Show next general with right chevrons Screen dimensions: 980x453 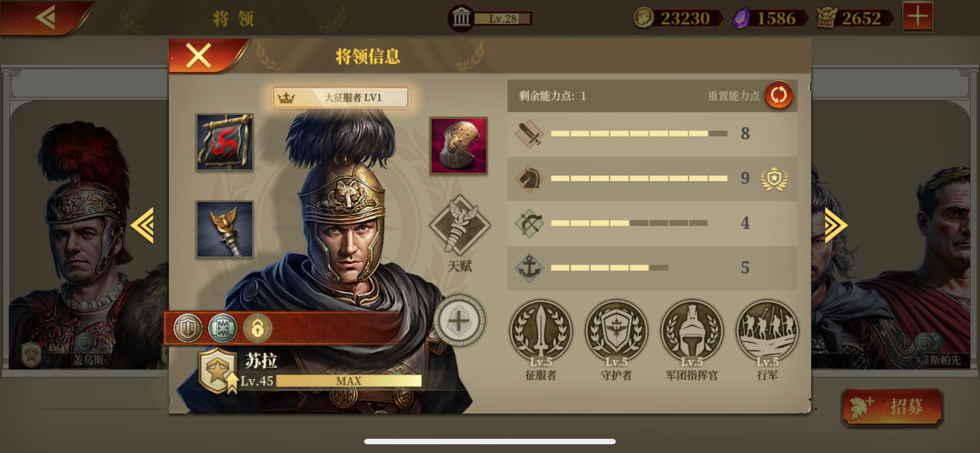point(836,225)
